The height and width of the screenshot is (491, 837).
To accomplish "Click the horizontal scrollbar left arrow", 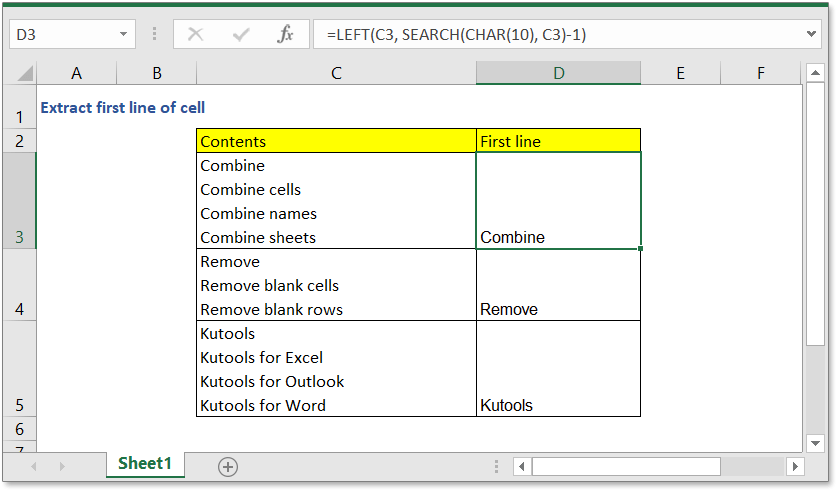I will point(522,467).
